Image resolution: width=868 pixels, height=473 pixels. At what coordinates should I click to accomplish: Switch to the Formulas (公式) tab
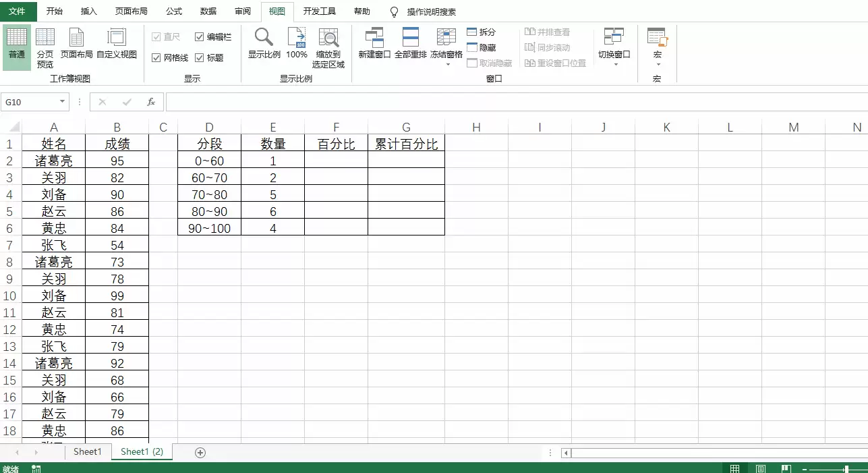pos(174,11)
